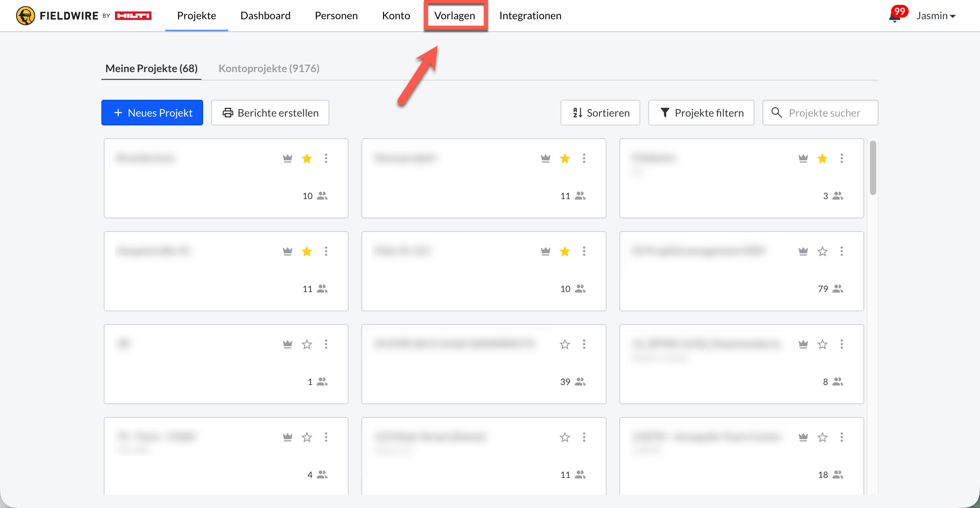Click the Neues Projekt button
Image resolution: width=980 pixels, height=508 pixels.
[152, 113]
